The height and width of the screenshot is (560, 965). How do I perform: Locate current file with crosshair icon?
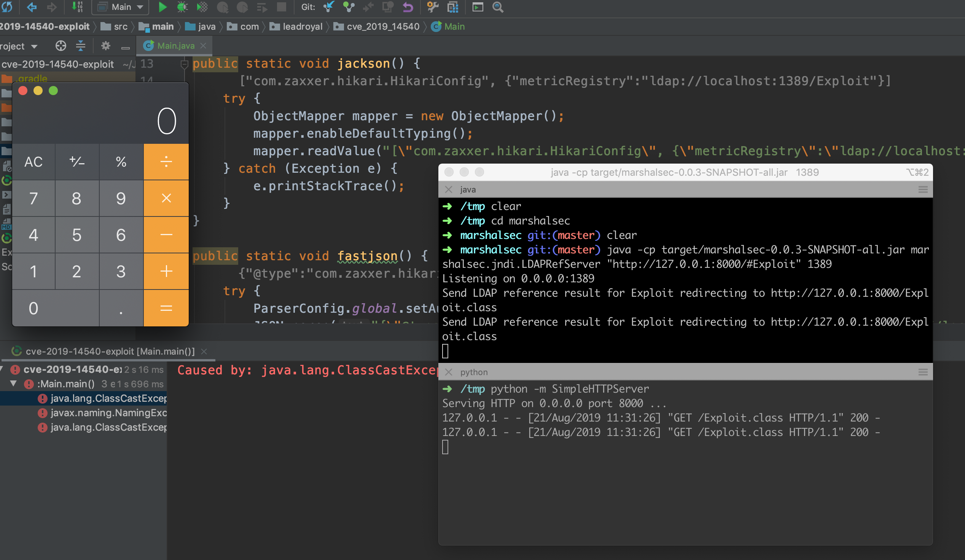click(61, 46)
